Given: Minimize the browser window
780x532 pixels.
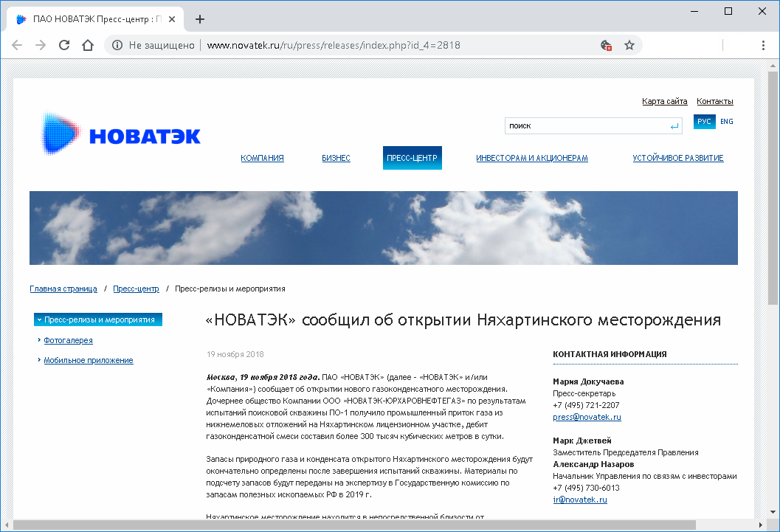Looking at the screenshot, I should point(694,11).
